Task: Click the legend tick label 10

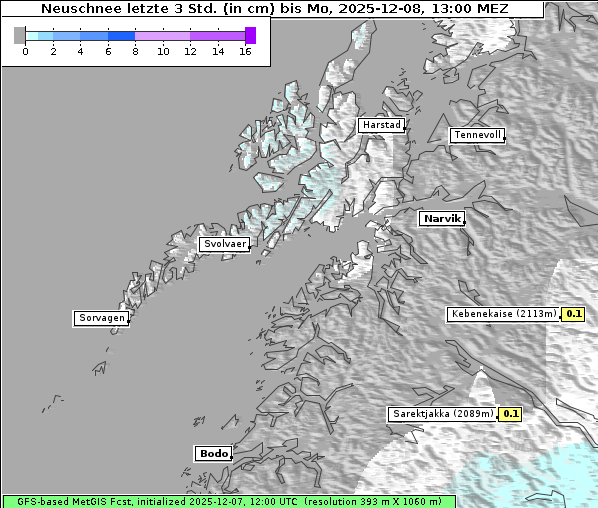Action: click(163, 51)
